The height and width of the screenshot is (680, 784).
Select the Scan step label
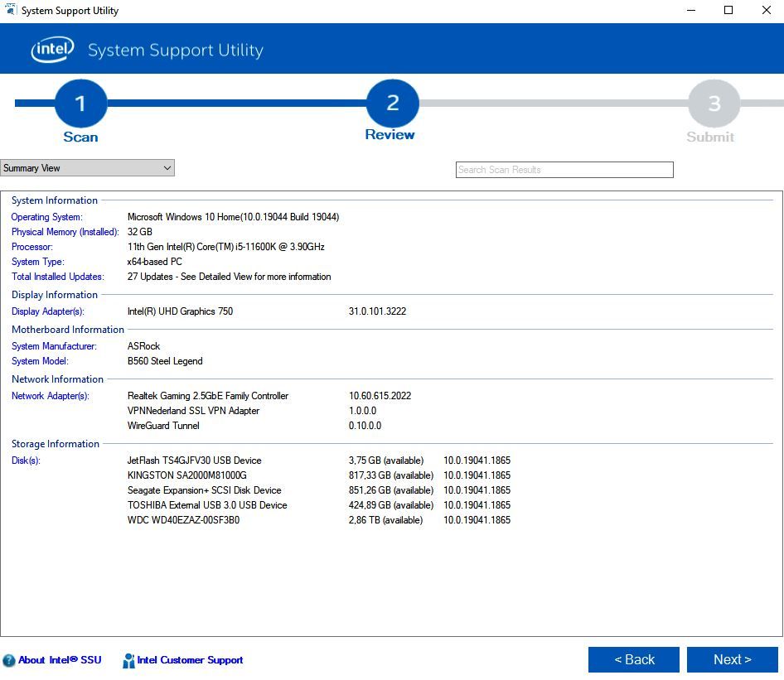pos(80,137)
